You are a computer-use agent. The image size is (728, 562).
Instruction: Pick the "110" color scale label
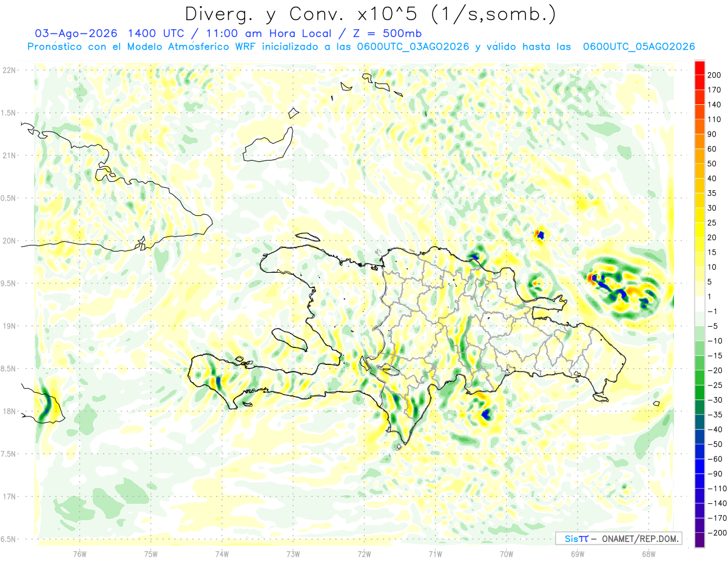714,119
